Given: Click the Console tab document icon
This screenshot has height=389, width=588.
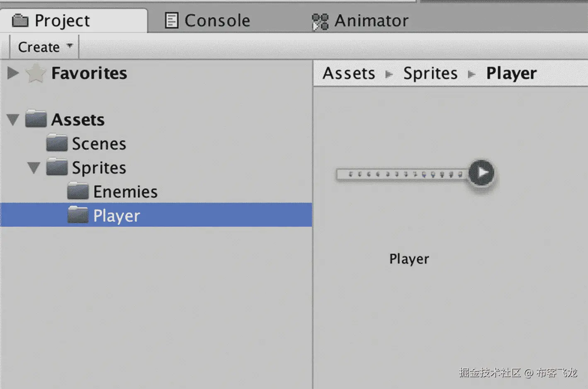Looking at the screenshot, I should 171,20.
